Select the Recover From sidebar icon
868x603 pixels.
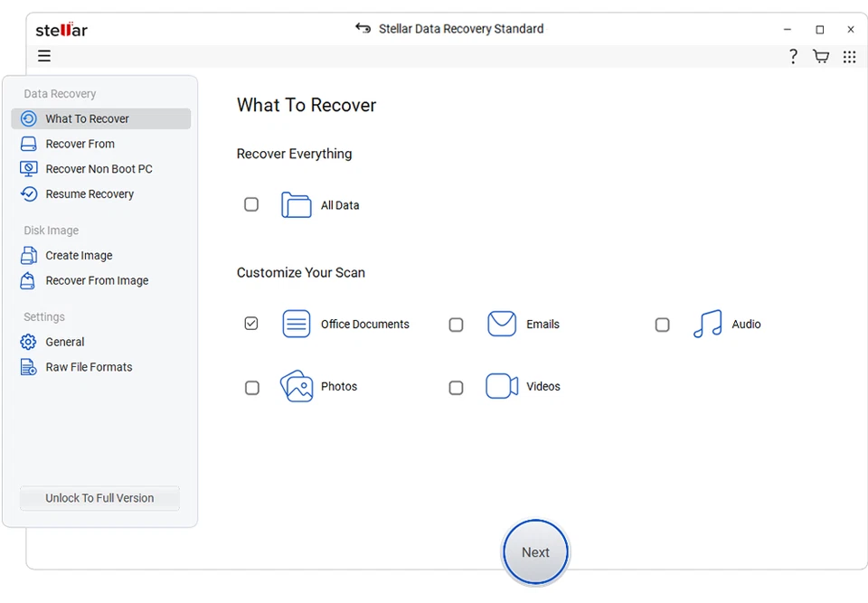(30, 143)
